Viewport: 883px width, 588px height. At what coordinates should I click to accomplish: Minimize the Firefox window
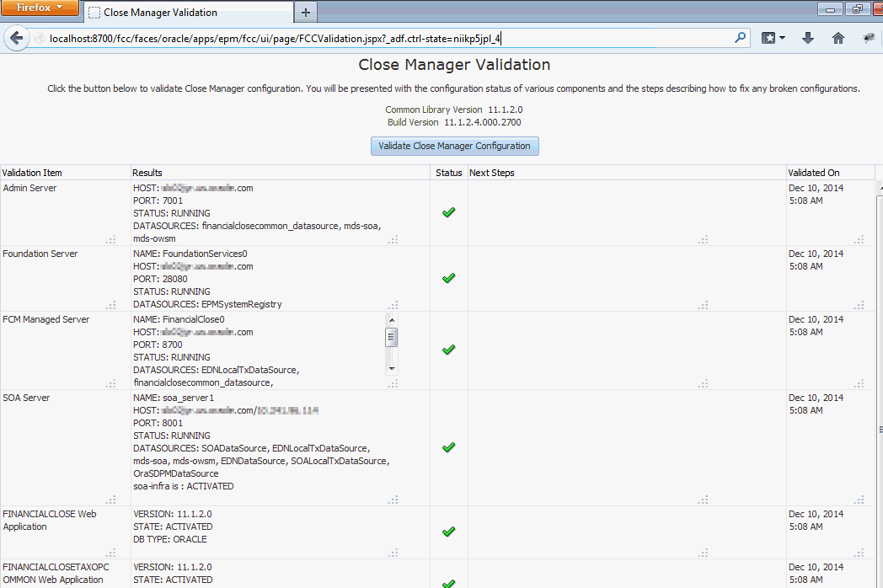click(830, 9)
